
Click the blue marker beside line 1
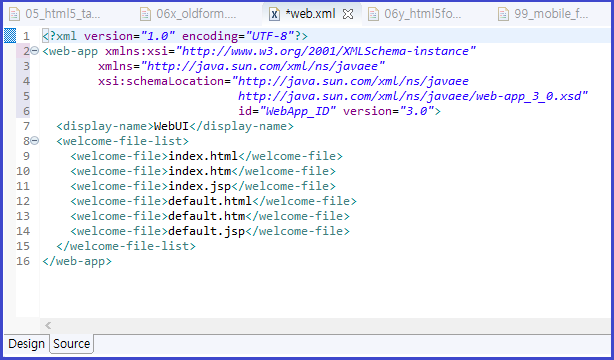tap(10, 36)
